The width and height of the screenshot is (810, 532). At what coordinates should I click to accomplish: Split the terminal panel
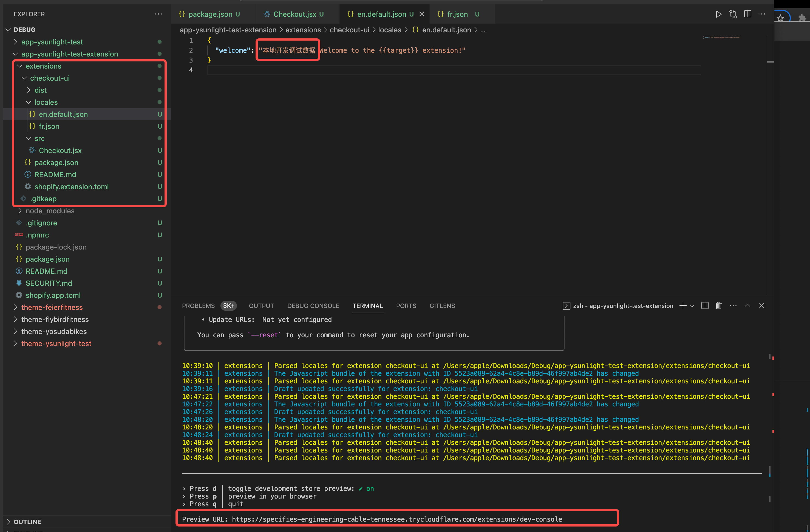(x=704, y=306)
